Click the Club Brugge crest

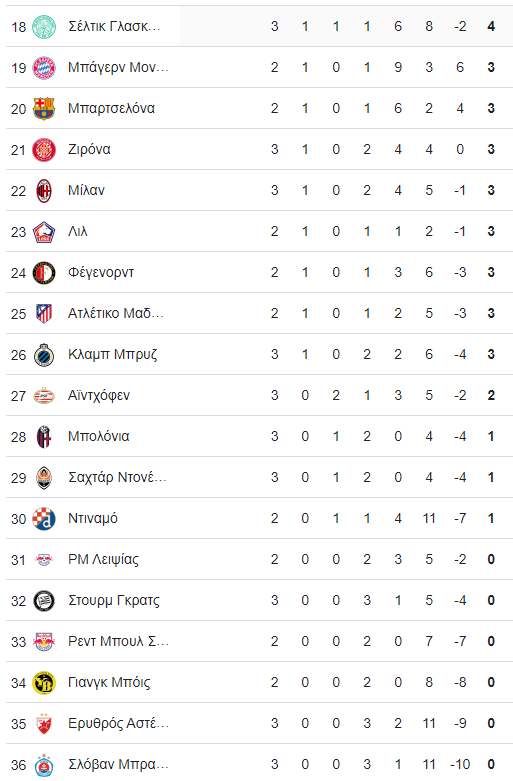click(x=44, y=354)
